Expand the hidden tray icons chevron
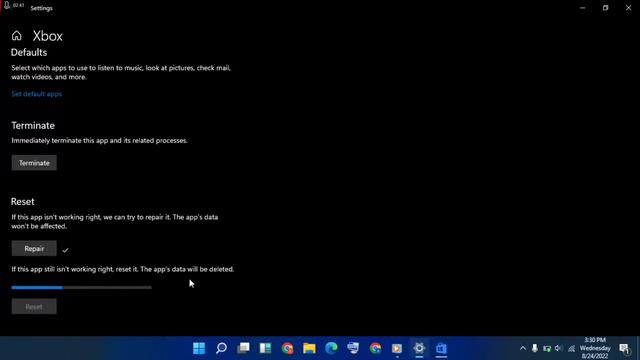 (x=523, y=348)
